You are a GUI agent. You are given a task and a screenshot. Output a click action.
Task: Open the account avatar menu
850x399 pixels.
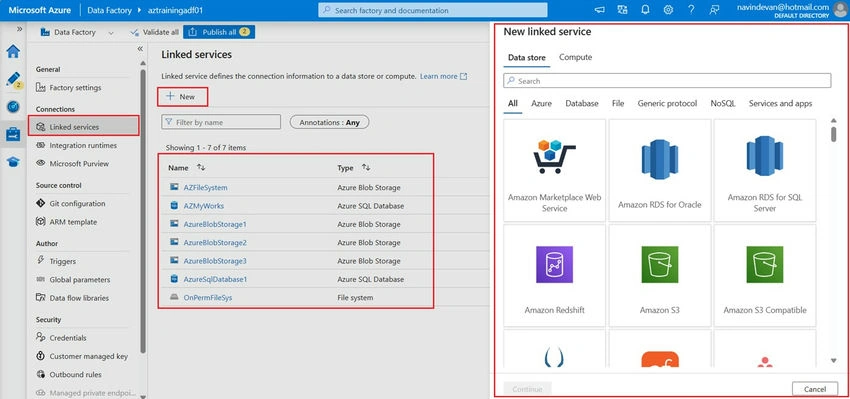pyautogui.click(x=840, y=10)
